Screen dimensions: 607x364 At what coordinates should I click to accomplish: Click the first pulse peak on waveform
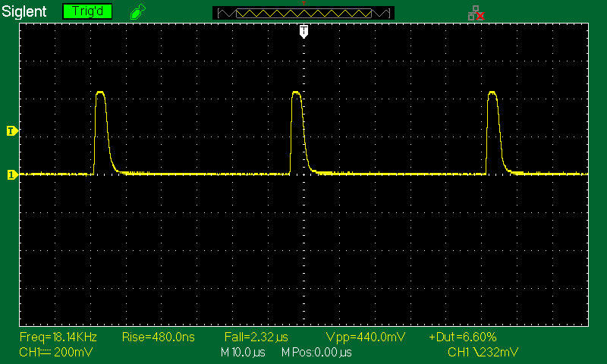coord(100,93)
